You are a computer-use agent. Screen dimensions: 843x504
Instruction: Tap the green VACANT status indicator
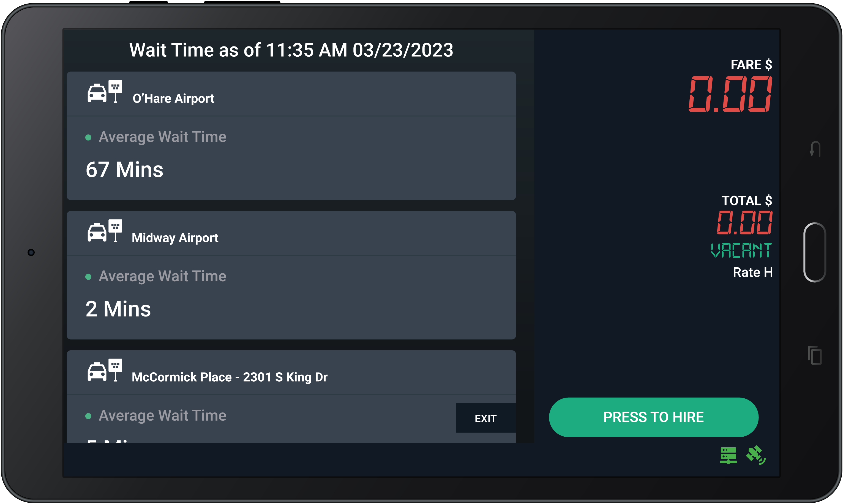click(741, 250)
